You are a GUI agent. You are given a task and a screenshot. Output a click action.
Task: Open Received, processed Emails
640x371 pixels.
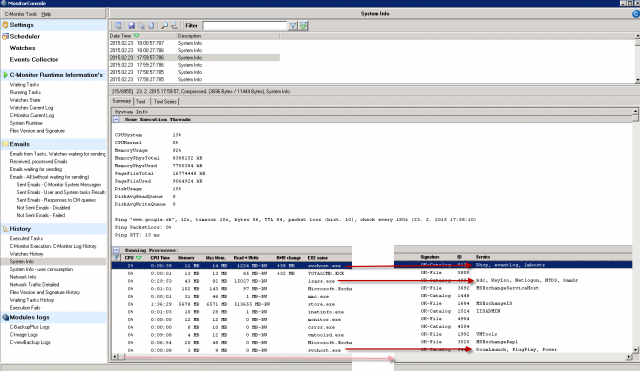(38, 162)
